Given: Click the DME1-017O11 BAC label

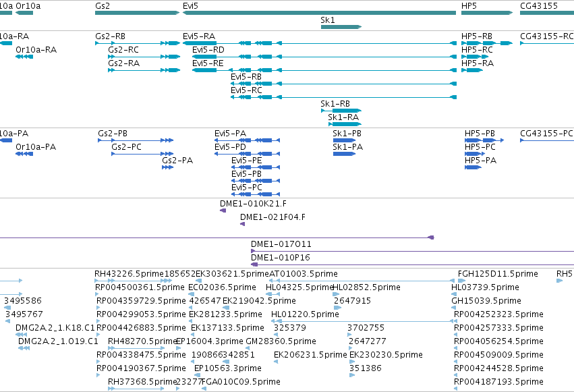Looking at the screenshot, I should pos(281,244).
